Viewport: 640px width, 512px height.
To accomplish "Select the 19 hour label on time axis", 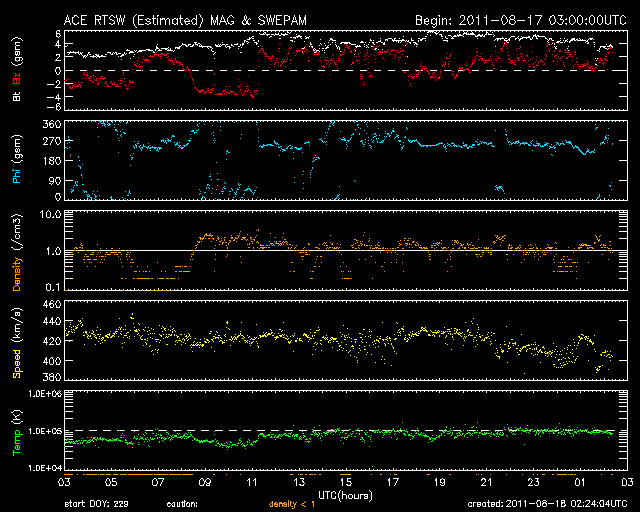I will (440, 483).
